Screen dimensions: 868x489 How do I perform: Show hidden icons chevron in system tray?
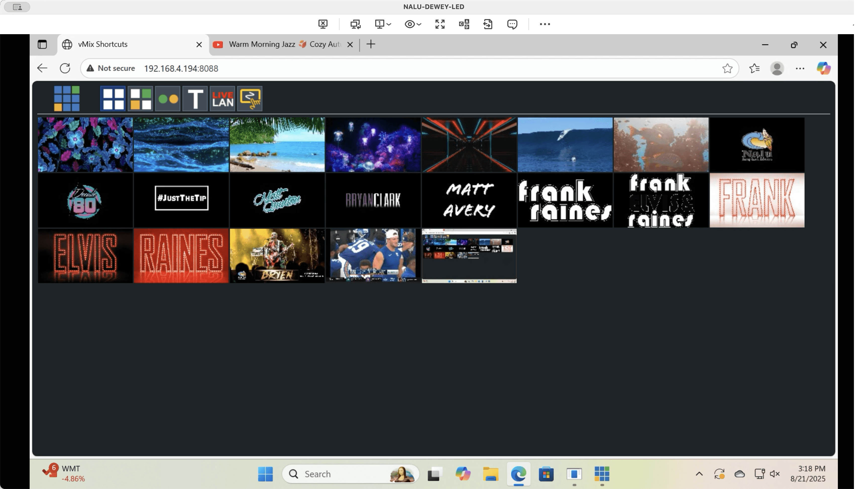699,474
